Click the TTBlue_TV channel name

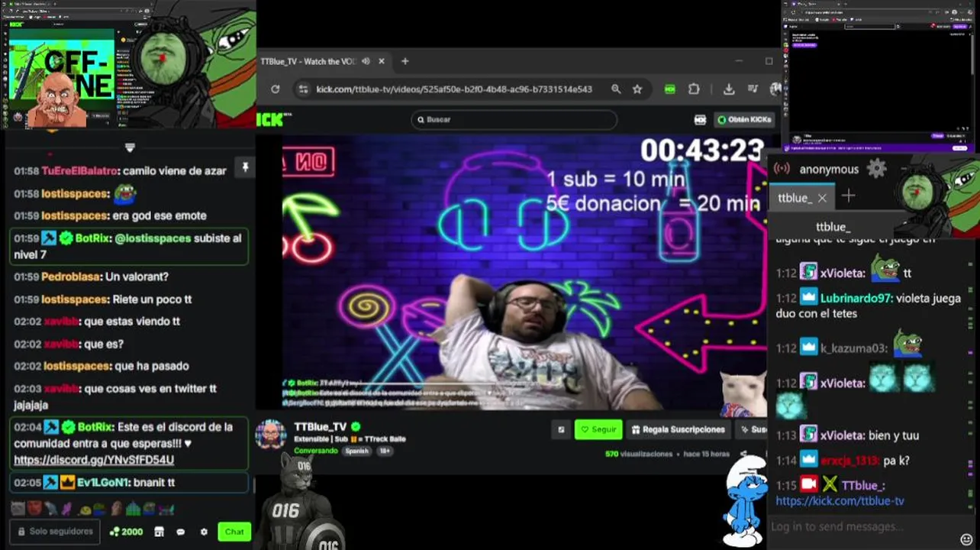tap(320, 427)
